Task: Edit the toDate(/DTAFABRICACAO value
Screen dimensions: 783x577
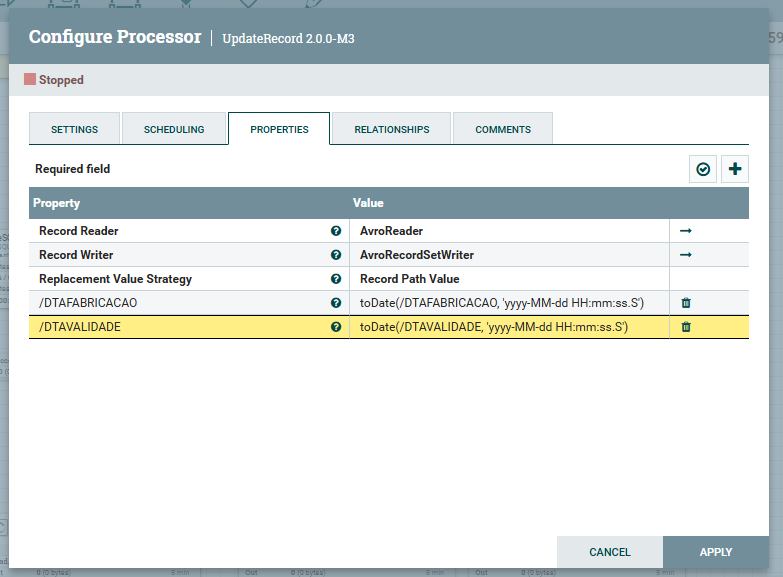Action: (x=509, y=303)
